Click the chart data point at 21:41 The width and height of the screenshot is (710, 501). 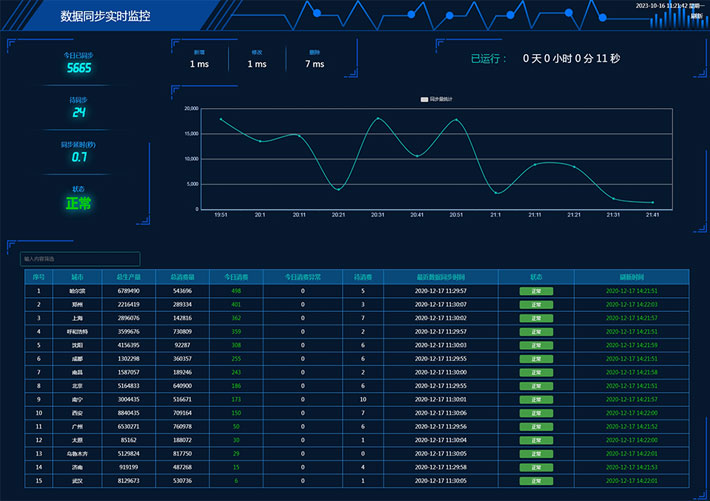coord(653,202)
